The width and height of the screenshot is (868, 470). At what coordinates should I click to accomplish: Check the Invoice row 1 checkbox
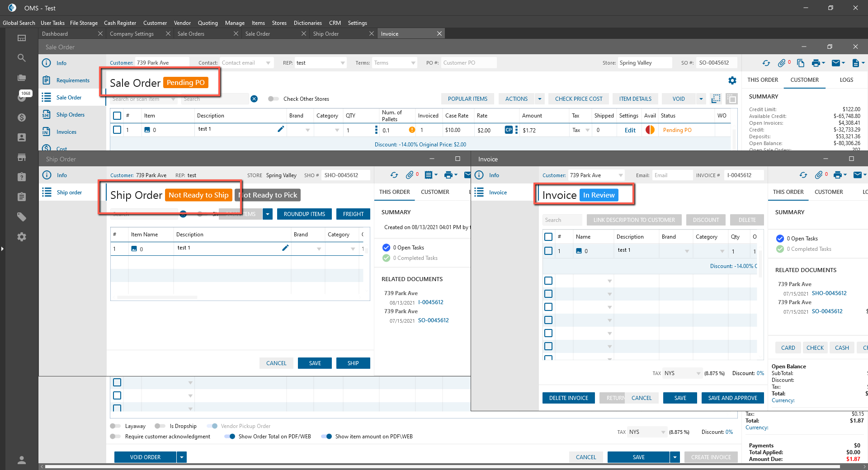(x=548, y=251)
